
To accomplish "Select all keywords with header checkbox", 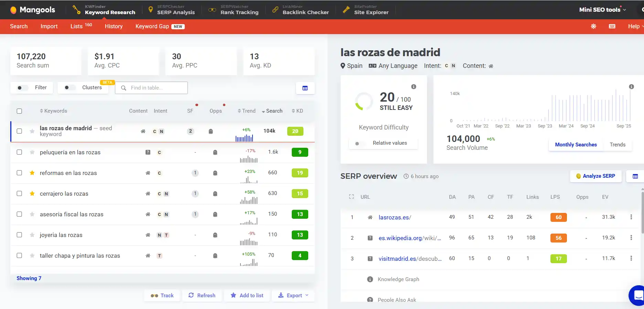I will [x=19, y=111].
